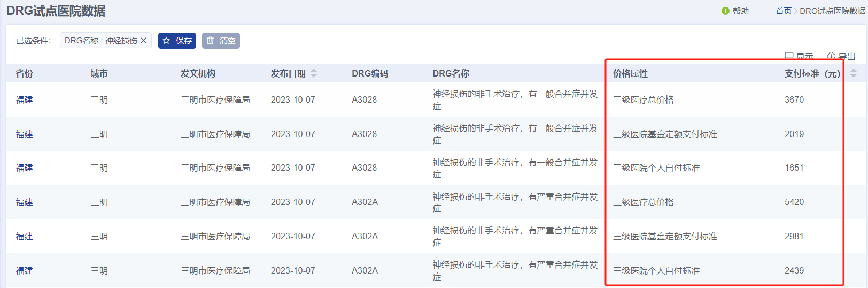Click the trash 清空 button
The image size is (868, 288).
point(221,41)
